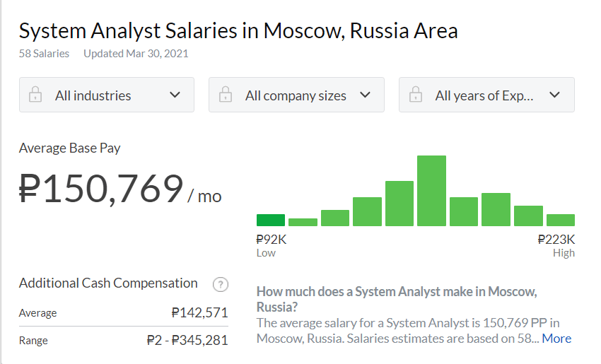Image resolution: width=601 pixels, height=364 pixels.
Task: Open the All years of Experience filter
Action: pos(486,95)
